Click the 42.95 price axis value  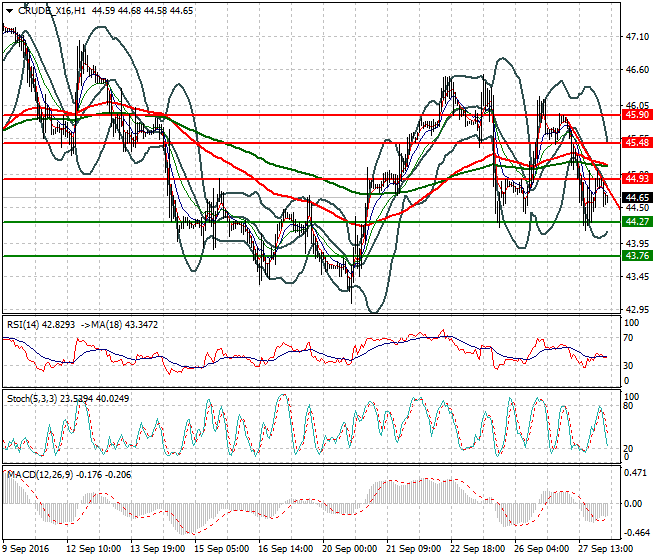click(637, 310)
